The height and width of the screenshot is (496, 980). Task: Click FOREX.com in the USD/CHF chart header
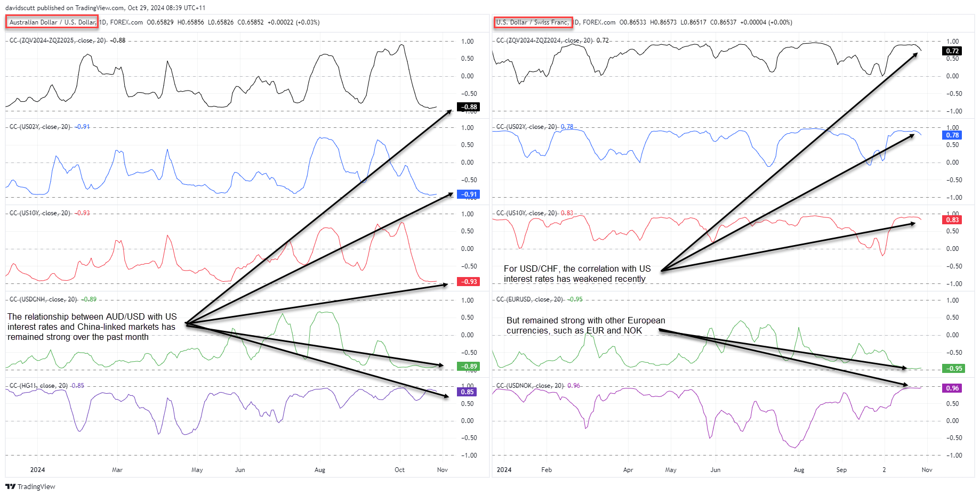tap(599, 22)
